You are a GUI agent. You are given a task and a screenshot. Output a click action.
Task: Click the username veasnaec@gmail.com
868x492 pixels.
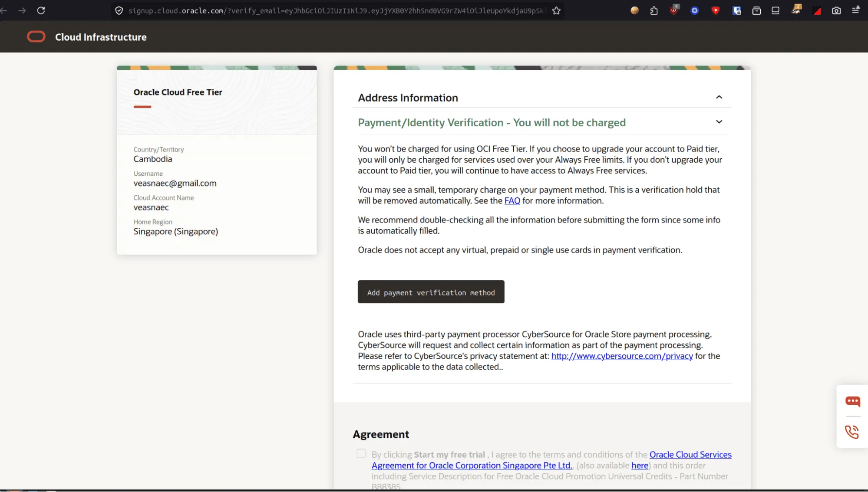175,183
